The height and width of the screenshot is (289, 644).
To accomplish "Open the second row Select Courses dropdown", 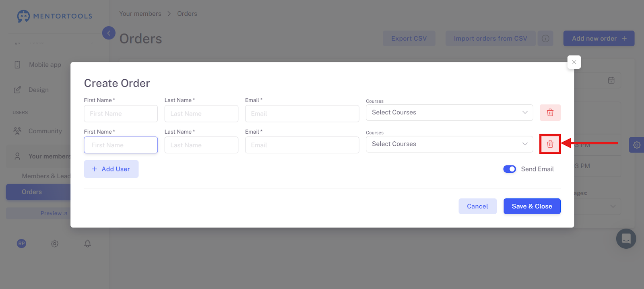I will point(449,144).
